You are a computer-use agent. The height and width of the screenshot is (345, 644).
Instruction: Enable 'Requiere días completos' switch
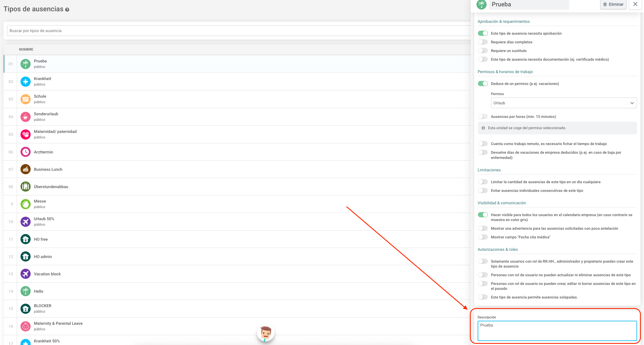pos(483,42)
